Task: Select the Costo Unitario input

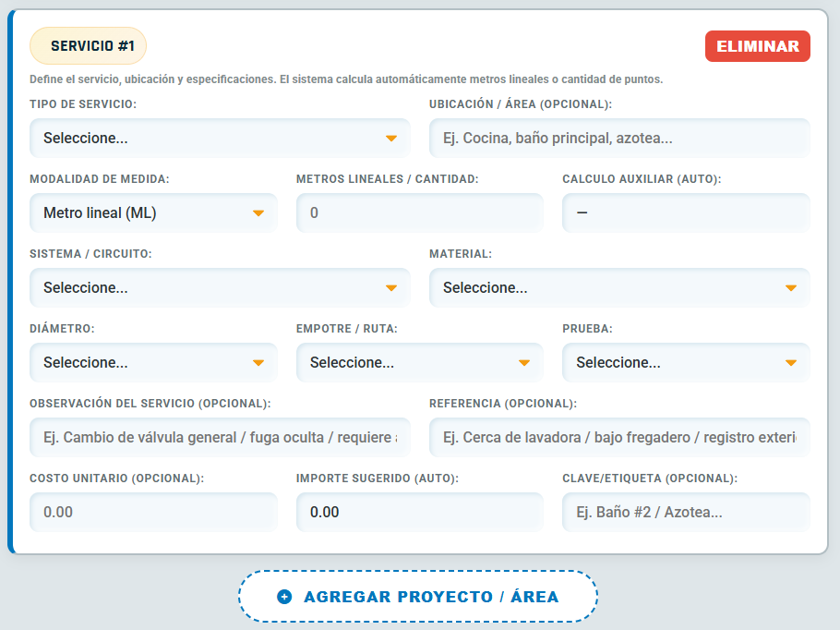Action: (x=153, y=511)
